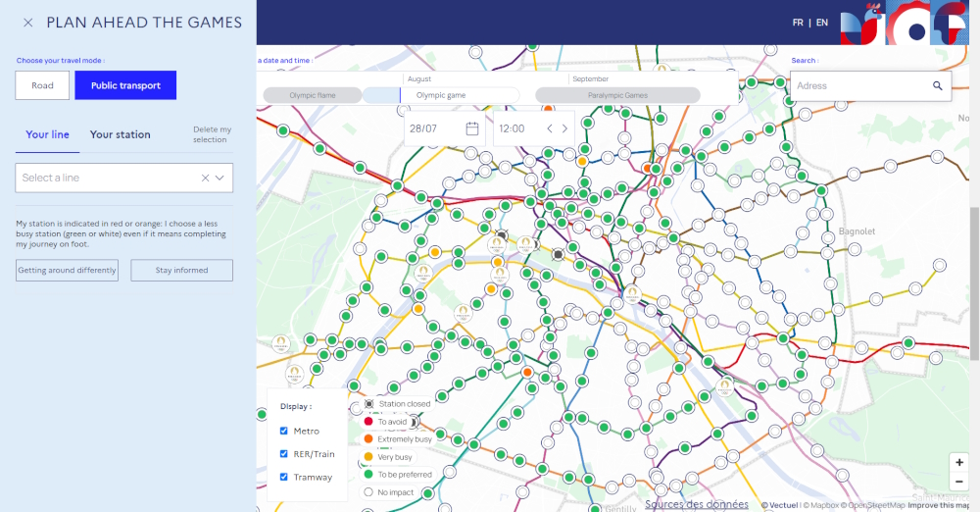Click Station closed legend entry
The image size is (980, 512).
tap(398, 404)
